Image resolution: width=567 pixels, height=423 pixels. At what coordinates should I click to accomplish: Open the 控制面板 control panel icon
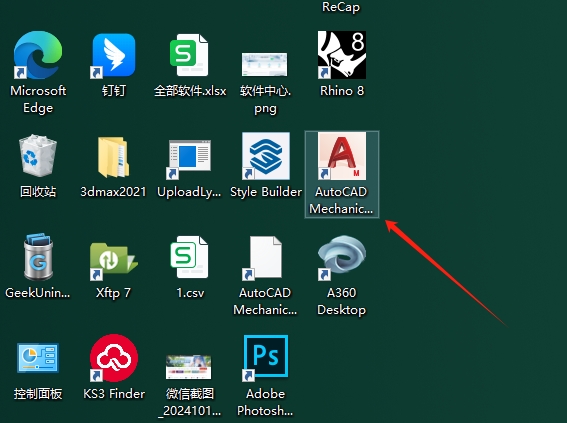click(38, 358)
